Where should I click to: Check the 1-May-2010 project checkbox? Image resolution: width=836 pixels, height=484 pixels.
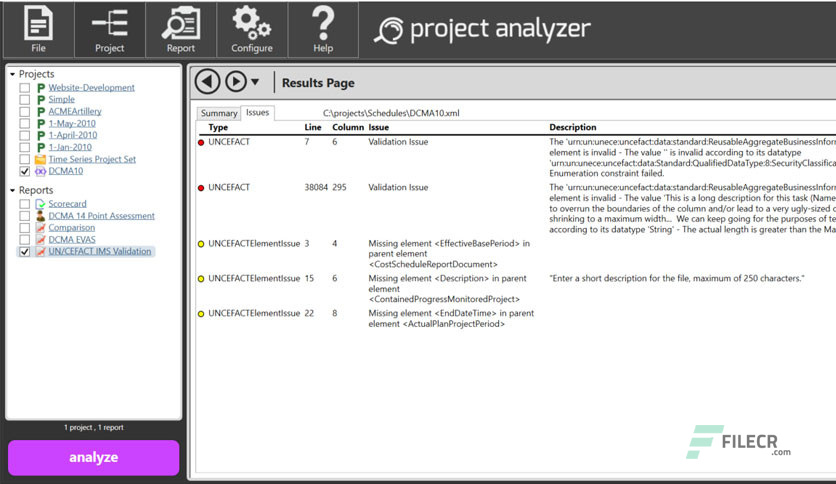coord(25,124)
